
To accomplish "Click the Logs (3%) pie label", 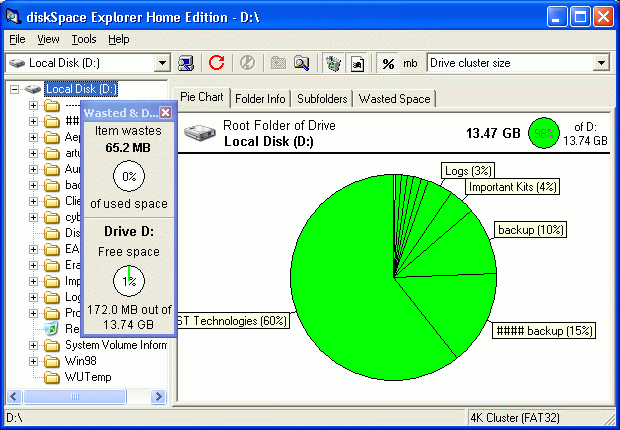I will click(468, 171).
